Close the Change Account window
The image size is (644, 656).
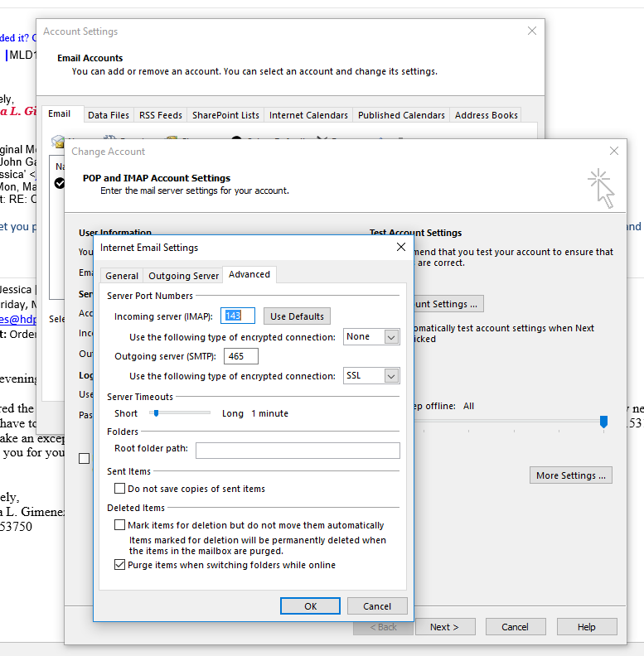pos(614,151)
